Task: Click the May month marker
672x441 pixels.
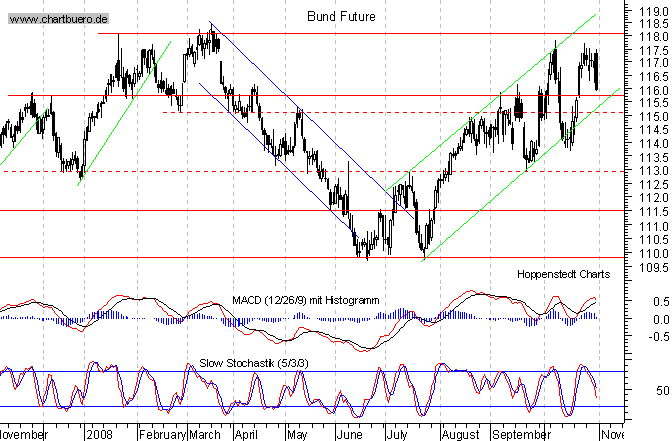Action: coord(297,435)
